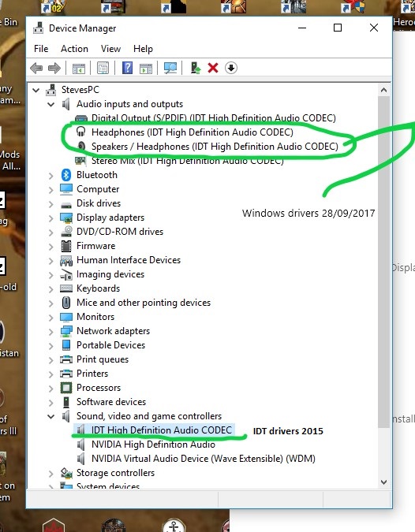Collapse Audio inputs and outputs chevron
The height and width of the screenshot is (532, 415).
click(x=51, y=105)
